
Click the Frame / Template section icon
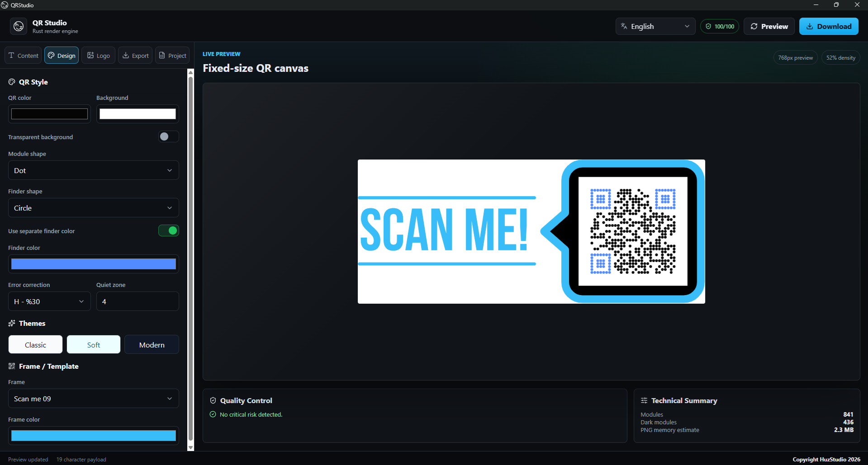[x=12, y=366]
